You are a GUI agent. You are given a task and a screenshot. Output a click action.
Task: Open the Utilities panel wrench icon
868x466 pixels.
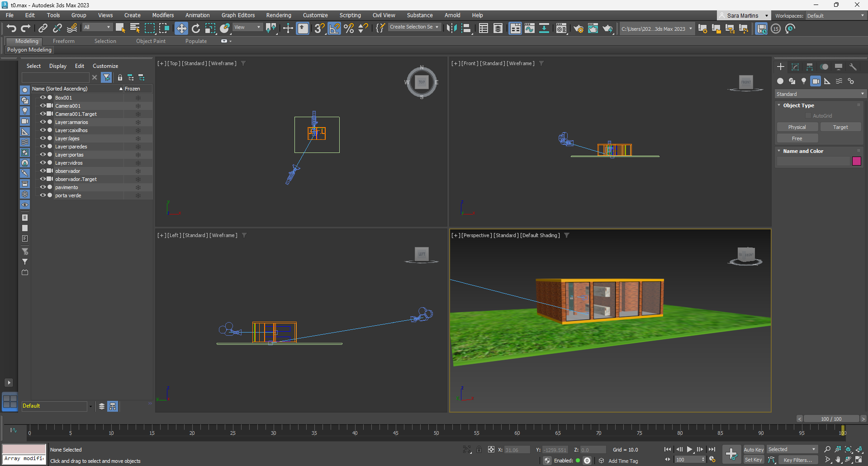pos(853,67)
